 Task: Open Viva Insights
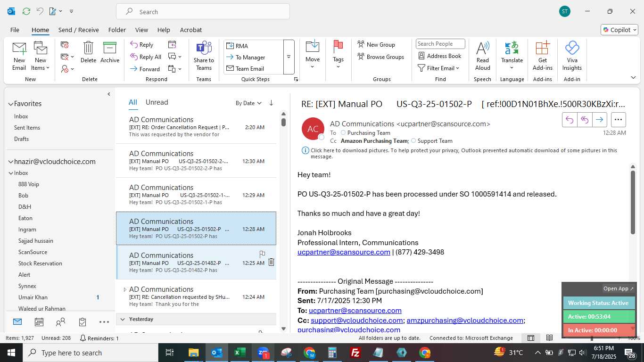pos(572,56)
